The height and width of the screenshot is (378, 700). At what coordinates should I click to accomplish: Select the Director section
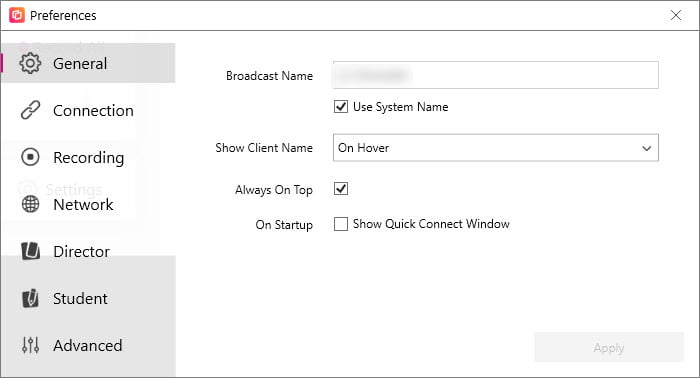point(88,251)
